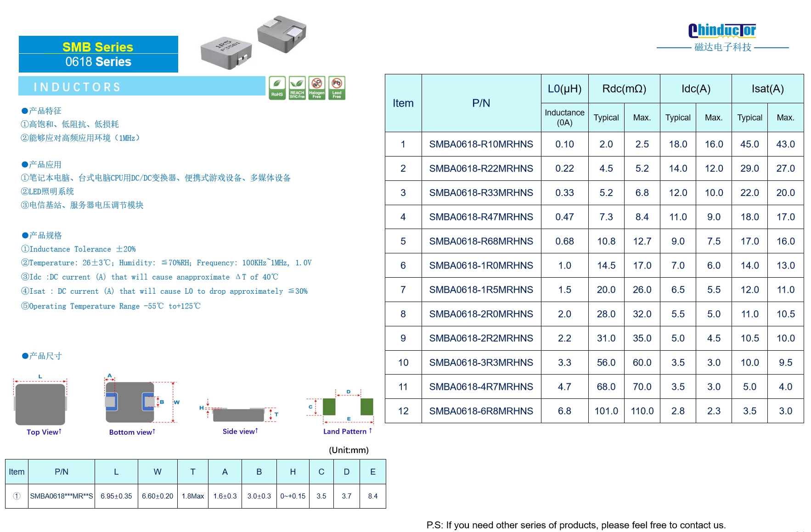Click E dimension value 8.4
The image size is (811, 532).
coord(372,496)
